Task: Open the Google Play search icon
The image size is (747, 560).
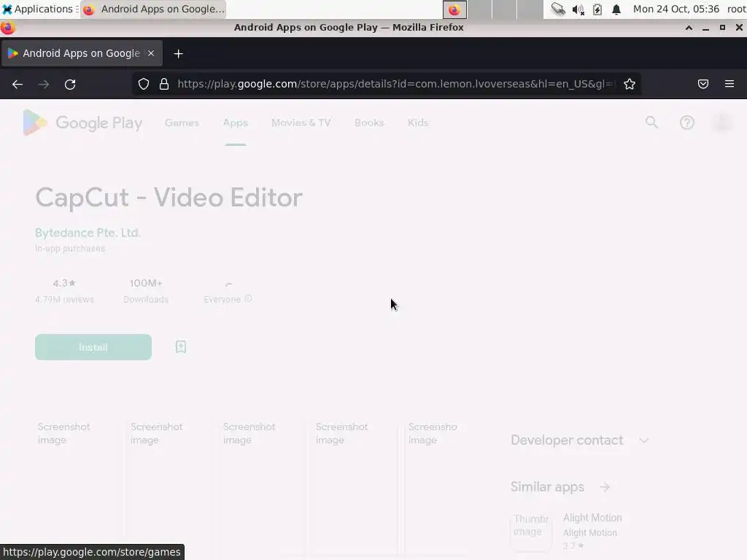Action: click(651, 122)
